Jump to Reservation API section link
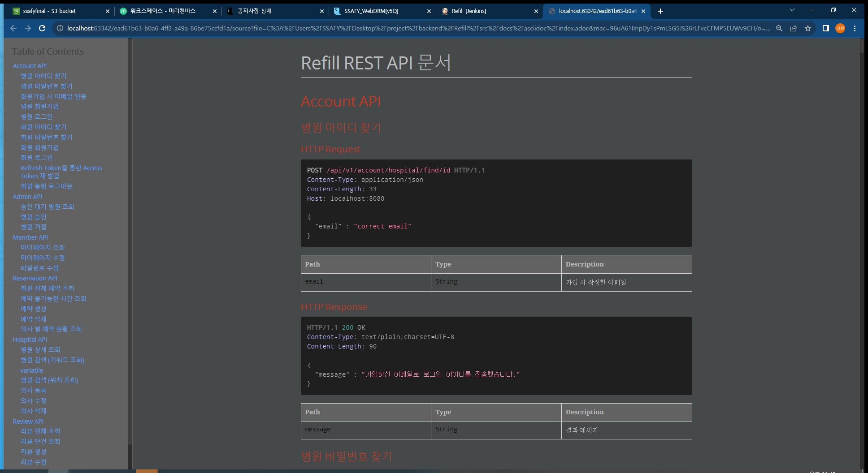Screen dimensions: 868x473 click(35, 278)
